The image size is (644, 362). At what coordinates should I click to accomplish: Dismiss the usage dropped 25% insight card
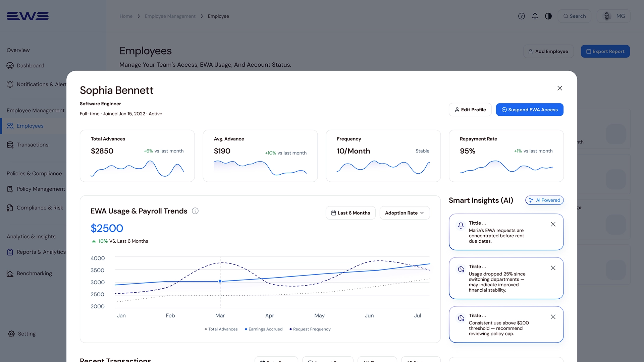[x=553, y=268]
